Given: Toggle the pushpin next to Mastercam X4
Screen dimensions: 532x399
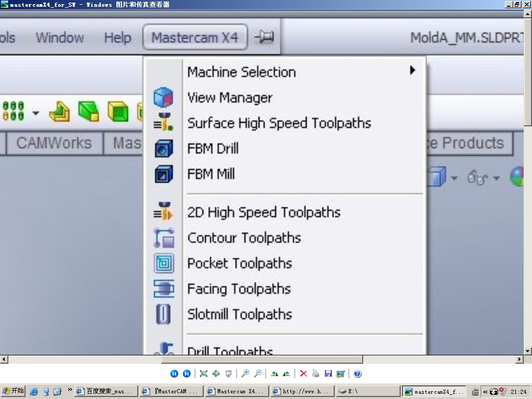Looking at the screenshot, I should pos(264,37).
